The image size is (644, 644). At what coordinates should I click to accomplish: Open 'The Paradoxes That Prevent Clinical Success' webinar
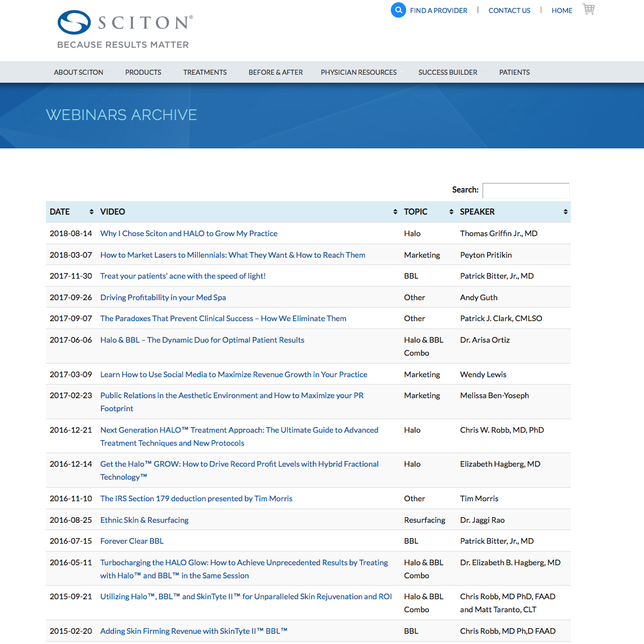(223, 318)
